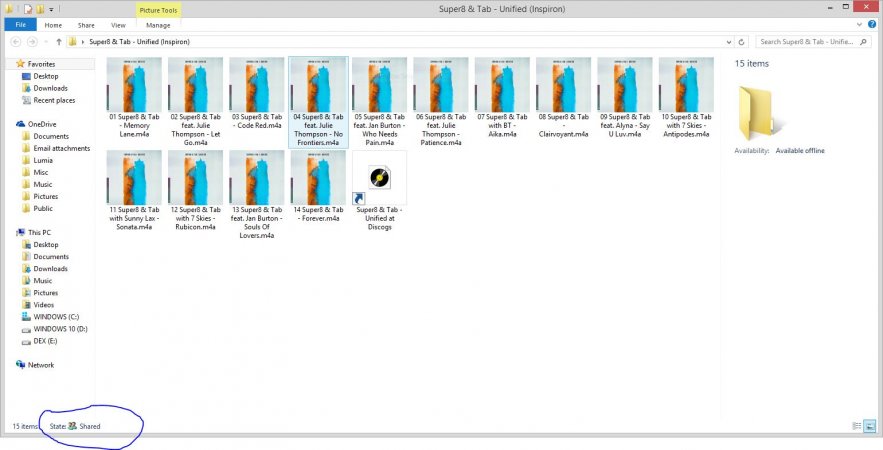Open the File ribbon tab
Viewport: 883px width, 450px height.
pyautogui.click(x=20, y=25)
